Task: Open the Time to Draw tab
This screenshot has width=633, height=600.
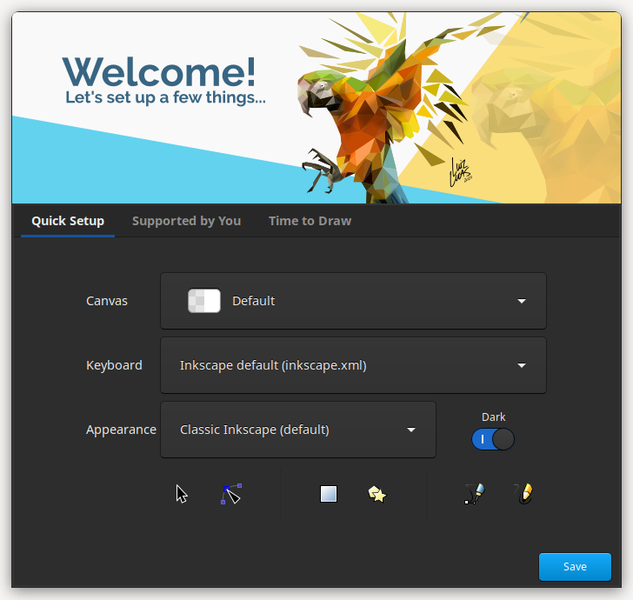Action: click(x=309, y=221)
